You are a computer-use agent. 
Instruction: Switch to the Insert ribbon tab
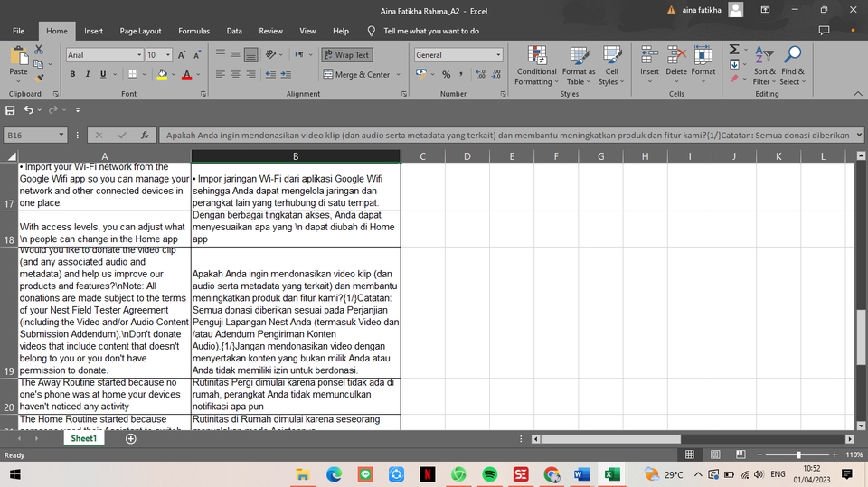(93, 31)
